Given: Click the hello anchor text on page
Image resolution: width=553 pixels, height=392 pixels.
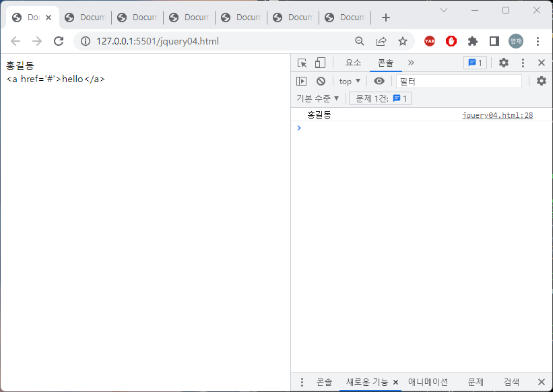Looking at the screenshot, I should click(x=72, y=79).
